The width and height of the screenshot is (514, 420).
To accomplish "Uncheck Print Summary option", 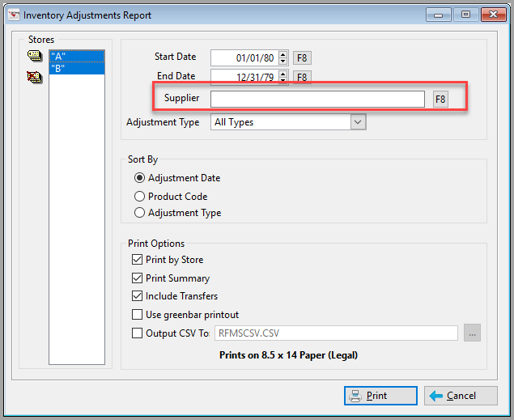I will click(137, 278).
